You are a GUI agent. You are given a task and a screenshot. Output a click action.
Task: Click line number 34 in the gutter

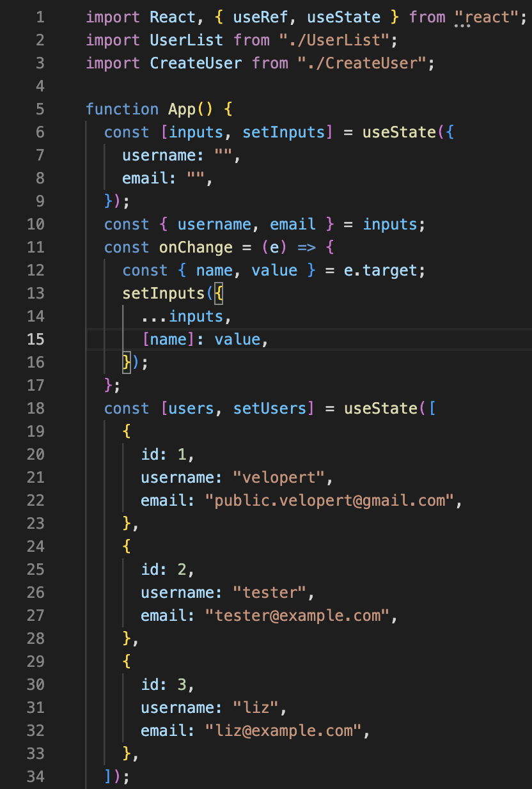coord(36,777)
